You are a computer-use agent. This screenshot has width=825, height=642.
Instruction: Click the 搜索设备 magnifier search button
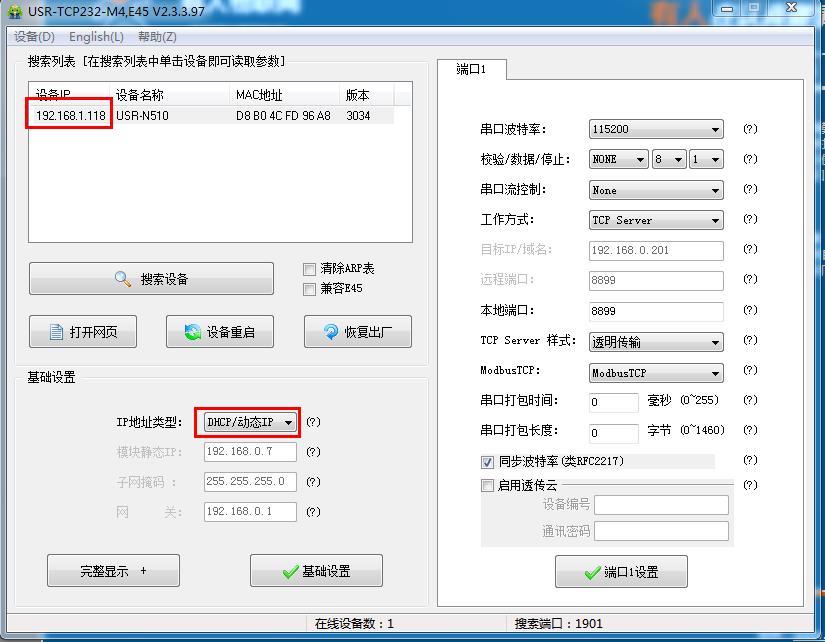[x=151, y=279]
